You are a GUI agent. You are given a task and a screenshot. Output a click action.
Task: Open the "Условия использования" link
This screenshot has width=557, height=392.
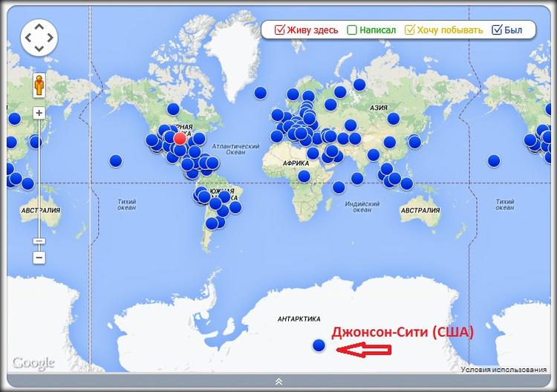coord(503,369)
